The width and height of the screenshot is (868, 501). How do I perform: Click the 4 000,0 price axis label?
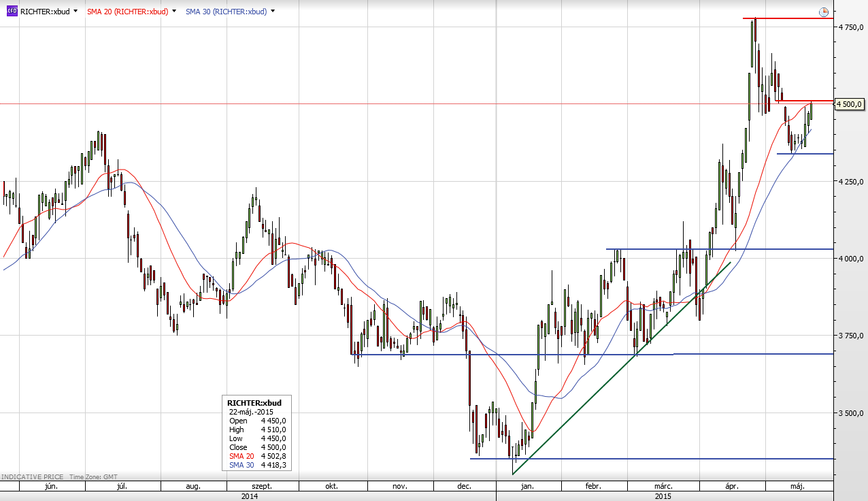(x=852, y=259)
